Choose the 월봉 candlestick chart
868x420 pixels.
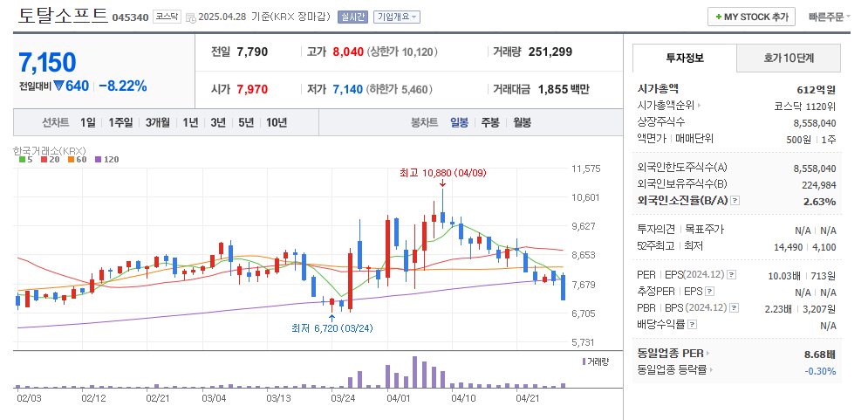[522, 122]
